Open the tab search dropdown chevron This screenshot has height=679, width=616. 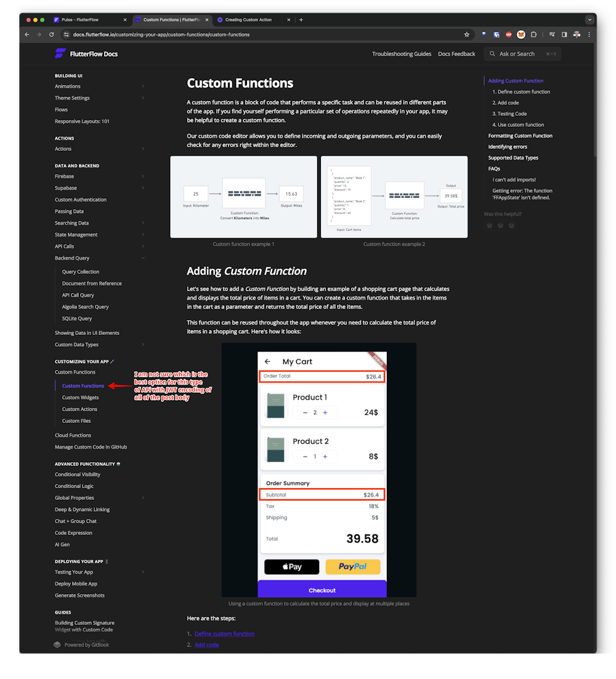(x=590, y=20)
